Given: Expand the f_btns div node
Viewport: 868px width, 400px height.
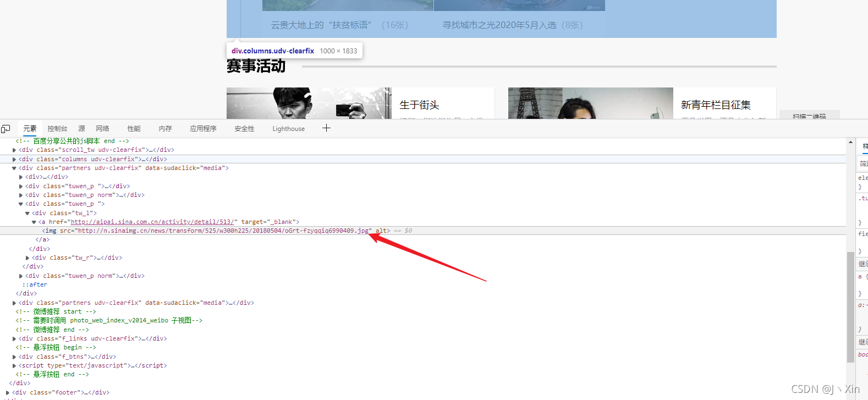Looking at the screenshot, I should point(14,357).
